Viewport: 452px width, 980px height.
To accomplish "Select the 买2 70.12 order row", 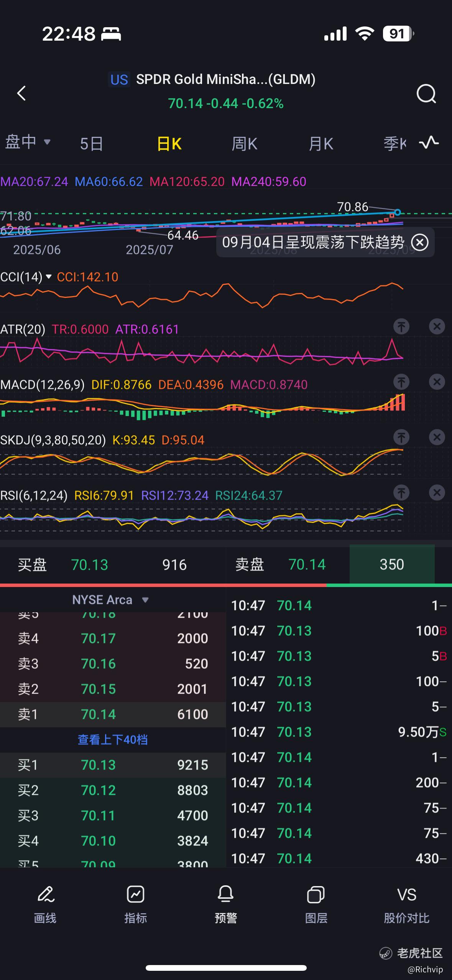I will pos(113,790).
